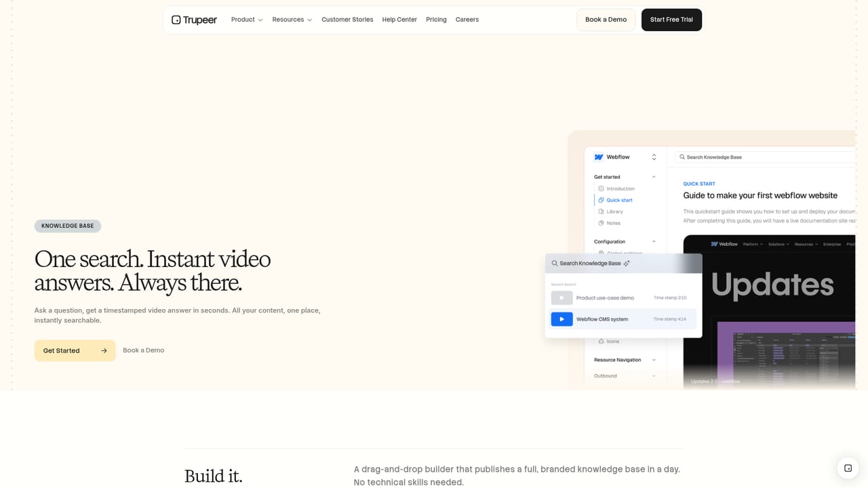Play the Product use-case demo video

coord(561,298)
